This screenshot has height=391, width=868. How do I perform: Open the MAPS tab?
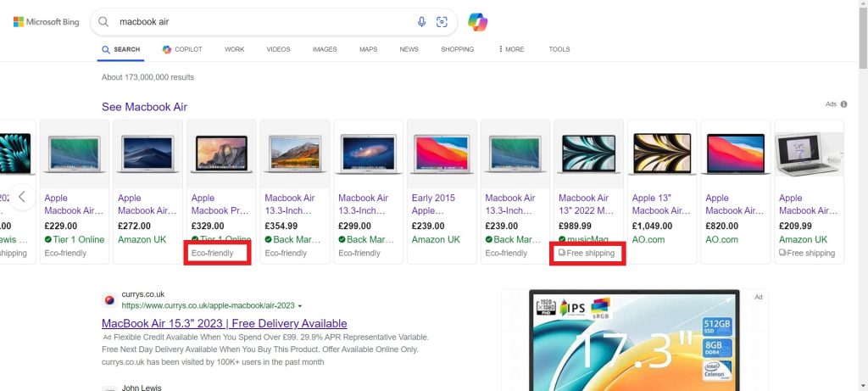pyautogui.click(x=368, y=49)
